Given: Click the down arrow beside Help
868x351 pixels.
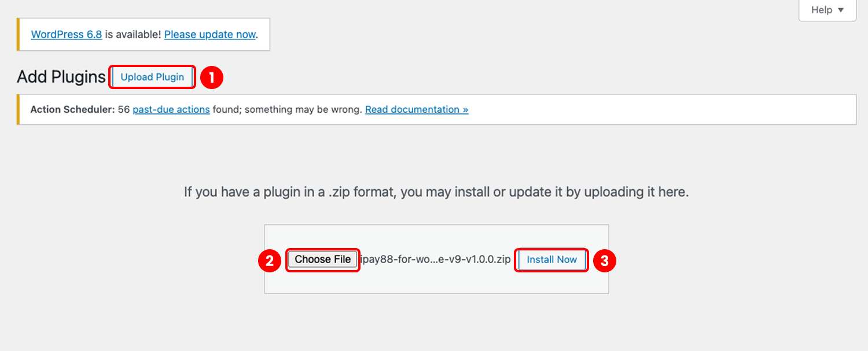Looking at the screenshot, I should coord(841,10).
